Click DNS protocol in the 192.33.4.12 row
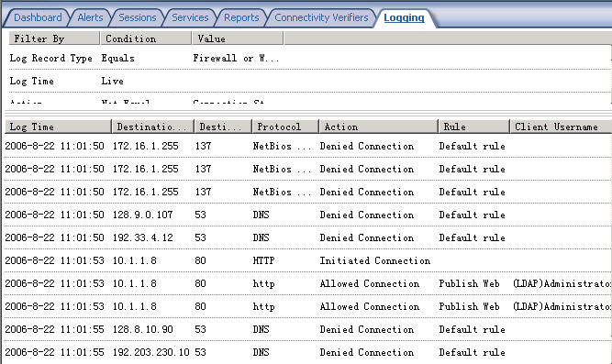 [261, 238]
